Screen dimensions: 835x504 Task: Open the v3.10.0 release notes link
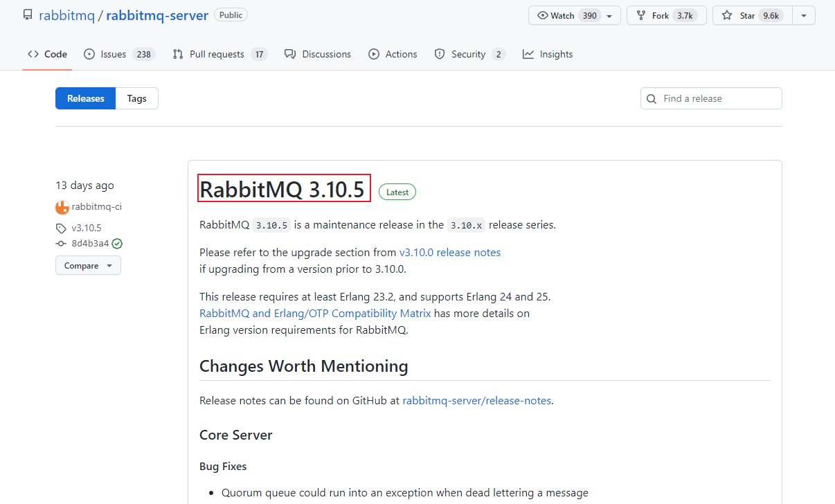click(450, 253)
